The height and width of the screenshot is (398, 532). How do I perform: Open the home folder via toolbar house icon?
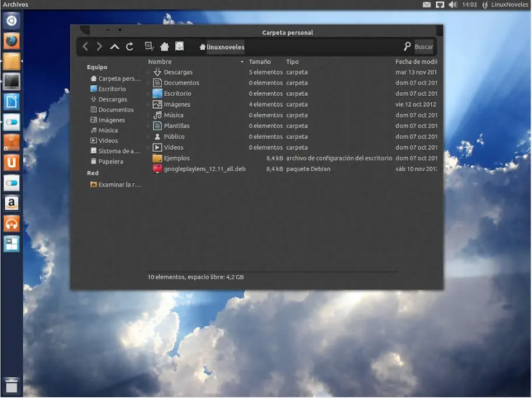pos(164,47)
